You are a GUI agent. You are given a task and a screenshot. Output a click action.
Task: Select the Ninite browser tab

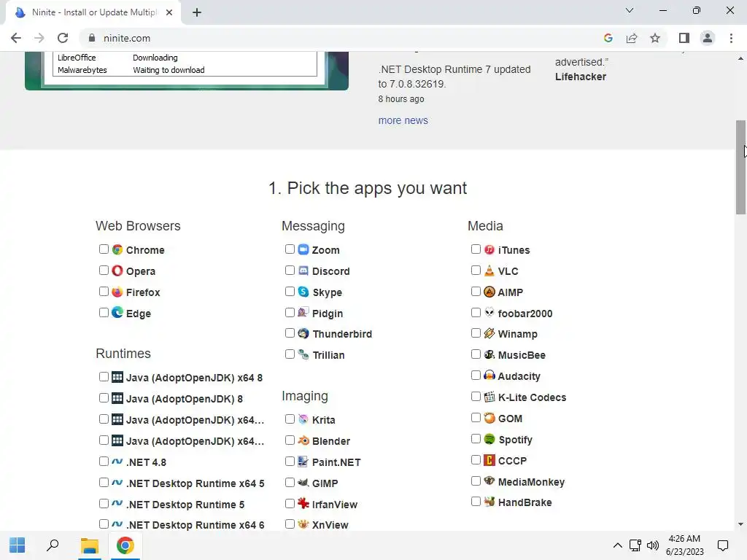click(x=93, y=12)
